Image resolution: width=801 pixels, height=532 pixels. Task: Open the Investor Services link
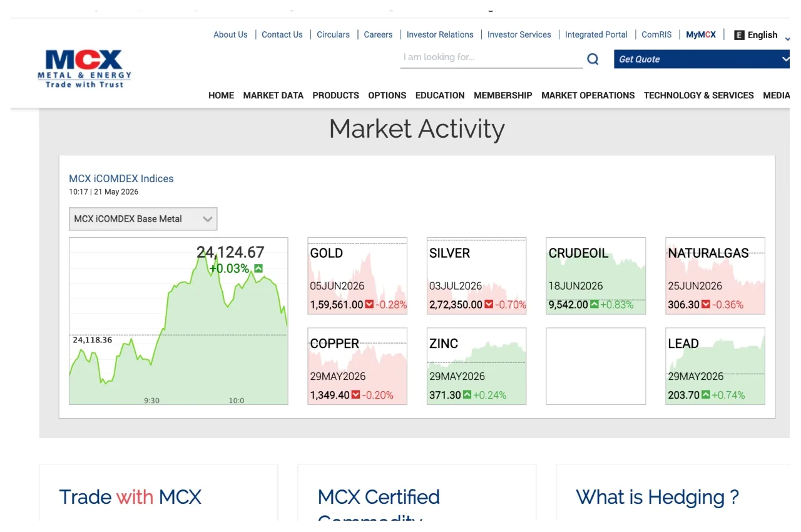click(519, 34)
